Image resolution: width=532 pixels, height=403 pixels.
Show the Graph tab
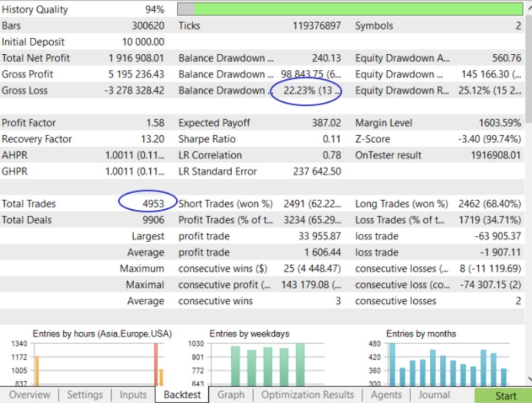[231, 394]
